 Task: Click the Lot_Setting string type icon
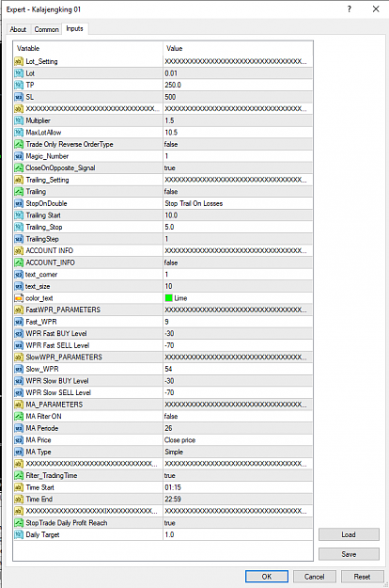pos(19,61)
